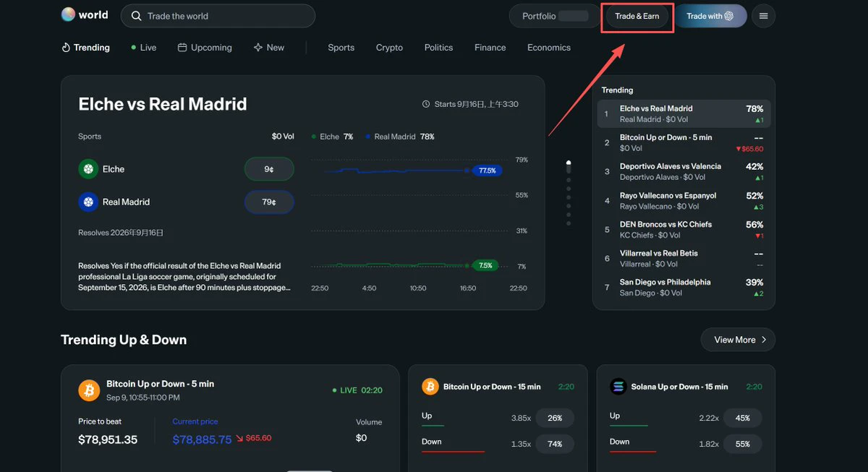
Task: Click the Solana icon in 15 min card
Action: tap(618, 387)
